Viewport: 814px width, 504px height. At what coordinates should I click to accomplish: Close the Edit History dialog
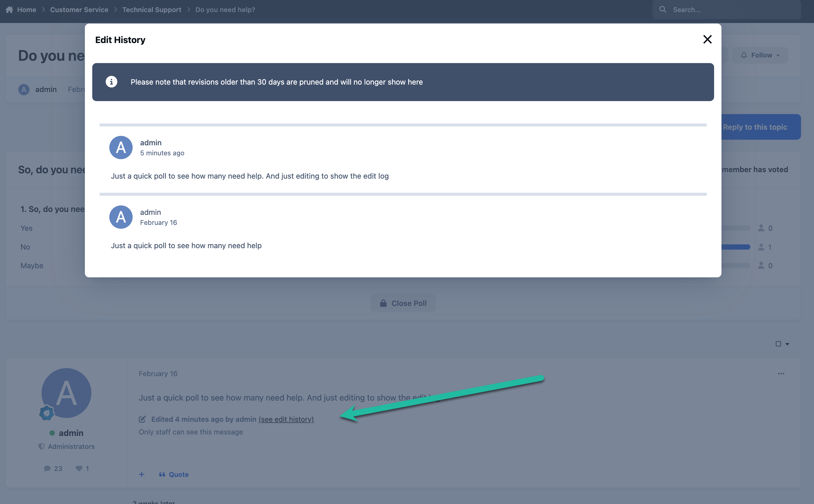tap(707, 39)
